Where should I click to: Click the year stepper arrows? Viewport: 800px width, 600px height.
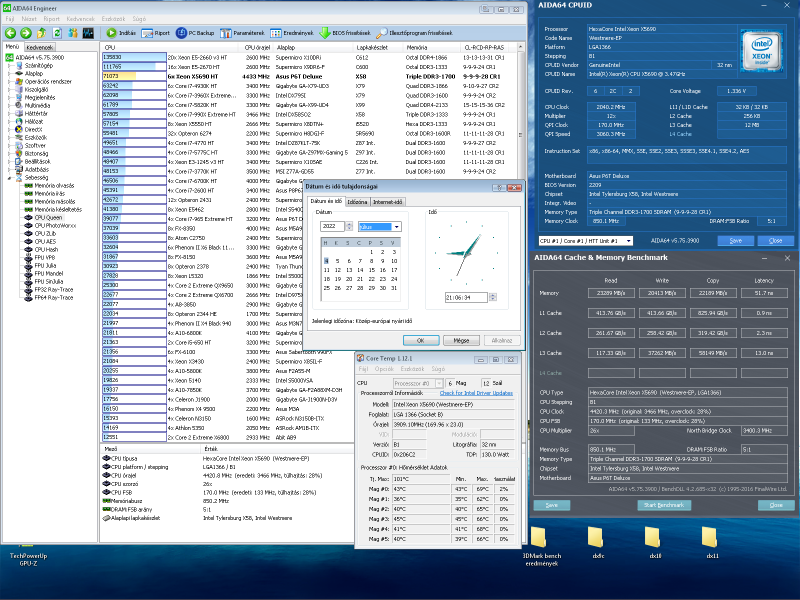tap(349, 226)
